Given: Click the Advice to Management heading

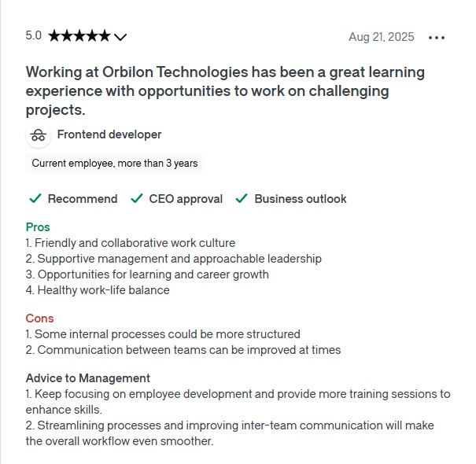Looking at the screenshot, I should pos(88,378).
